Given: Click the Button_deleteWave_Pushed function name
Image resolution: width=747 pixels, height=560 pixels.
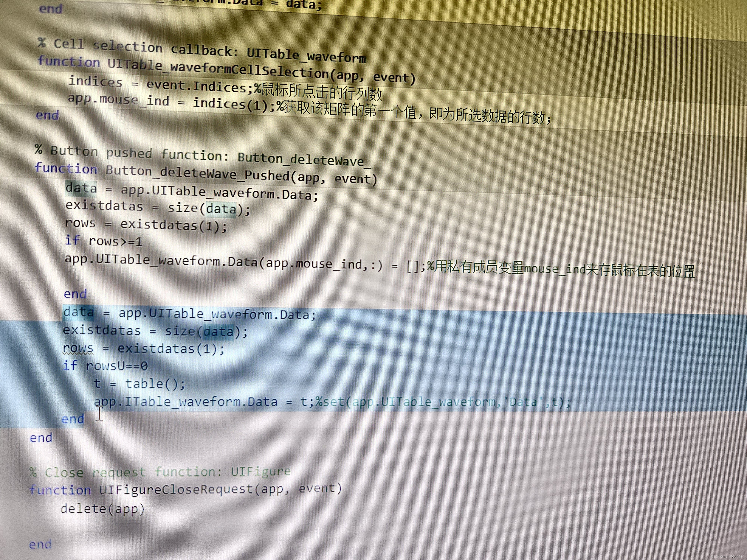Looking at the screenshot, I should click(x=198, y=173).
